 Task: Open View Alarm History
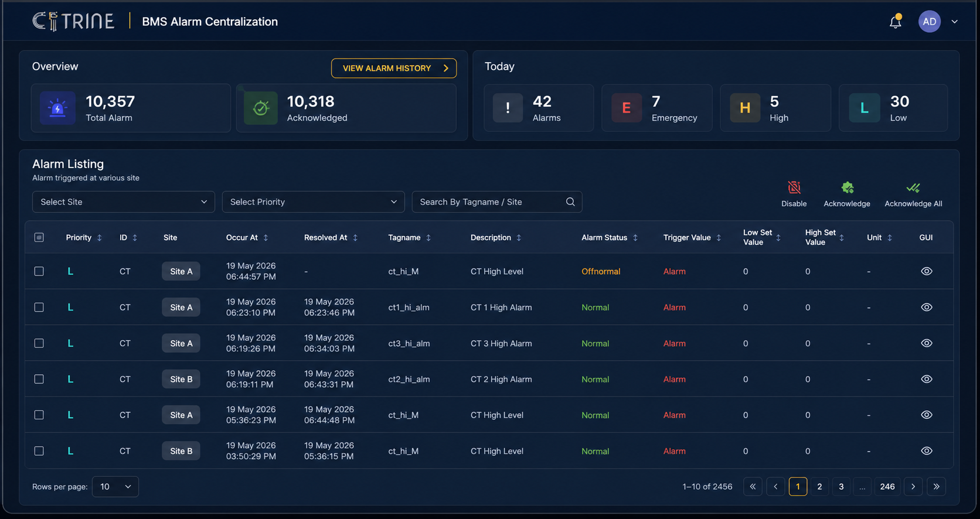pyautogui.click(x=394, y=68)
